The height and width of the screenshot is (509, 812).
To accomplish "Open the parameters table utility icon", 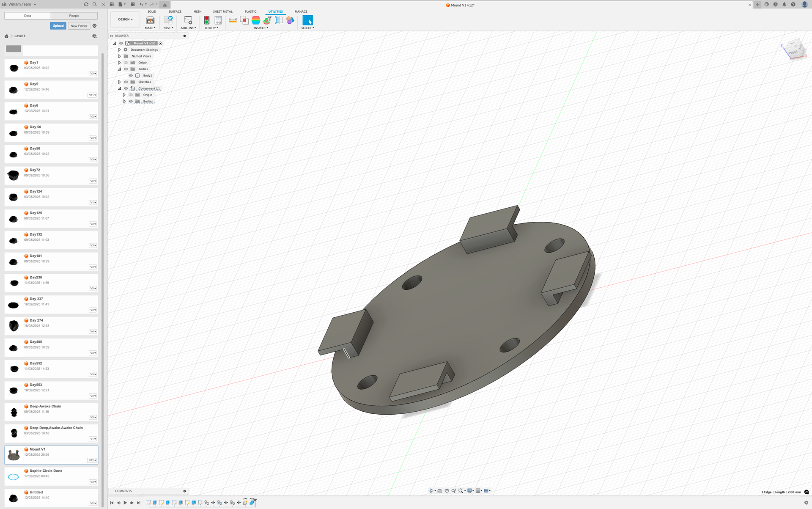I will (x=218, y=20).
